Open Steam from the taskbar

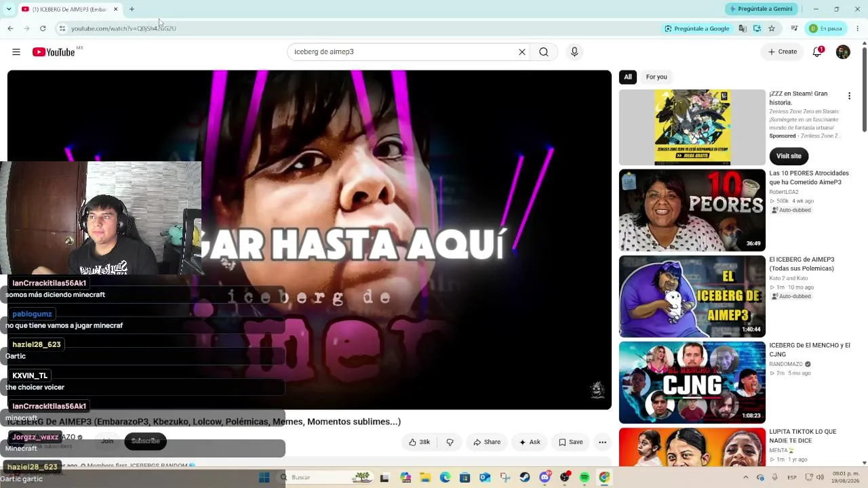525,477
